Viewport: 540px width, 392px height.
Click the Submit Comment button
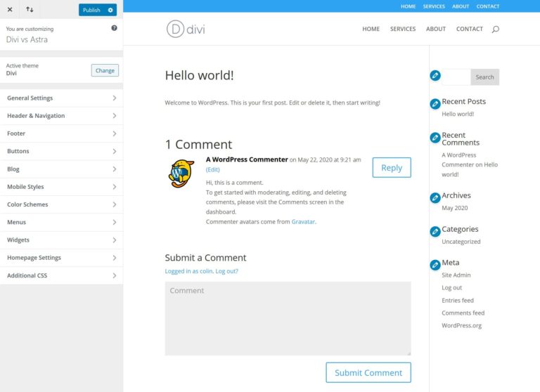(368, 372)
